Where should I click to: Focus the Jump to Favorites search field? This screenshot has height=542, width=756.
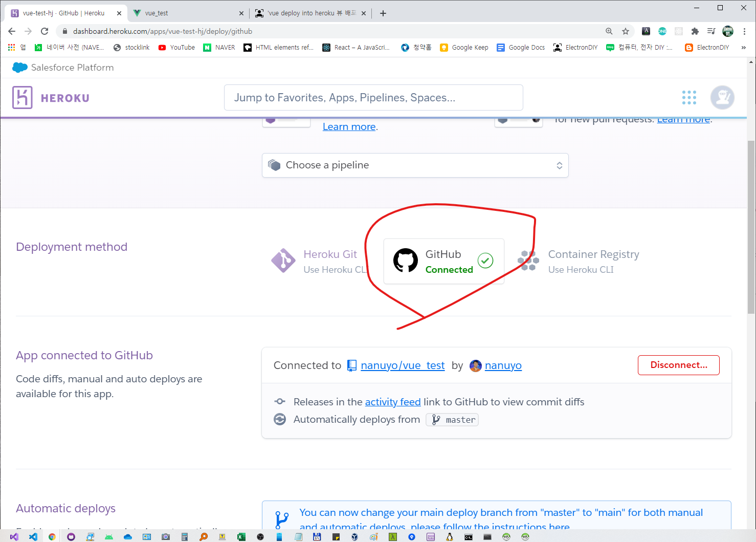373,97
